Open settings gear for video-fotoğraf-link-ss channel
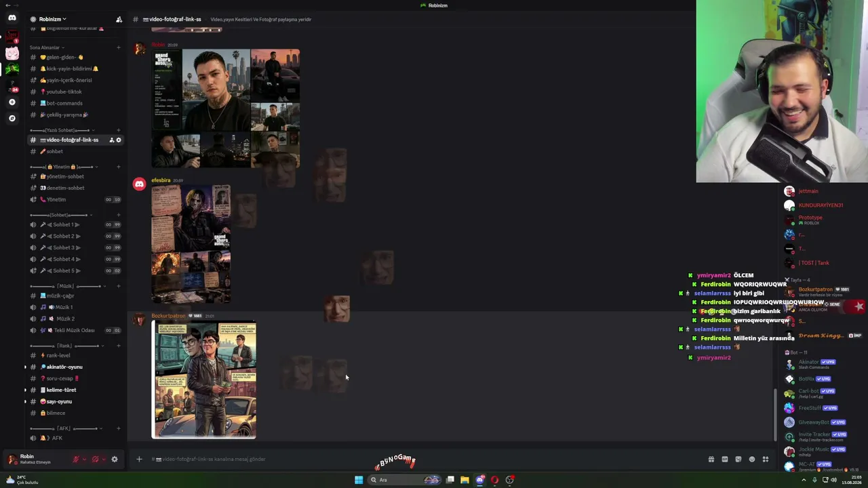The image size is (868, 488). coord(119,140)
